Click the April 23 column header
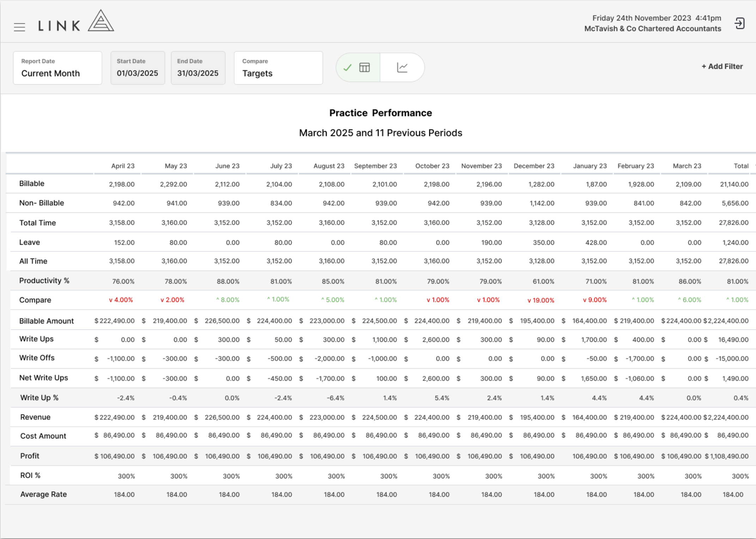The width and height of the screenshot is (756, 539). pos(123,166)
